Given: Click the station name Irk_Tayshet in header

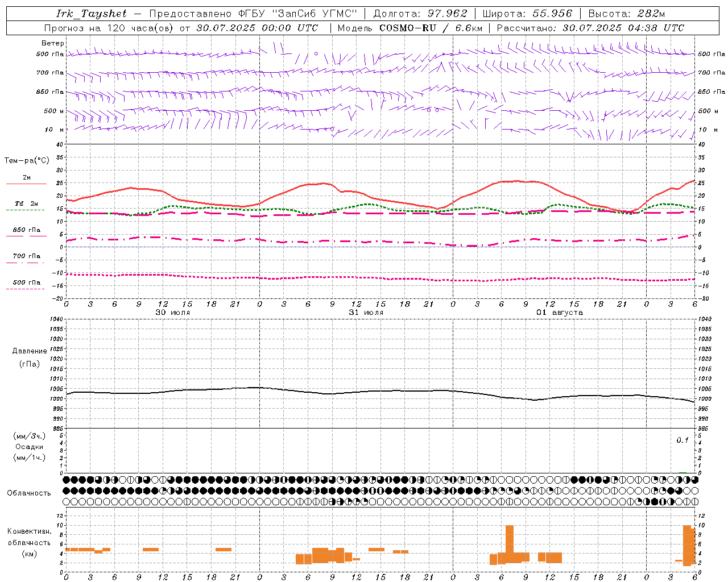Looking at the screenshot, I should tap(92, 14).
